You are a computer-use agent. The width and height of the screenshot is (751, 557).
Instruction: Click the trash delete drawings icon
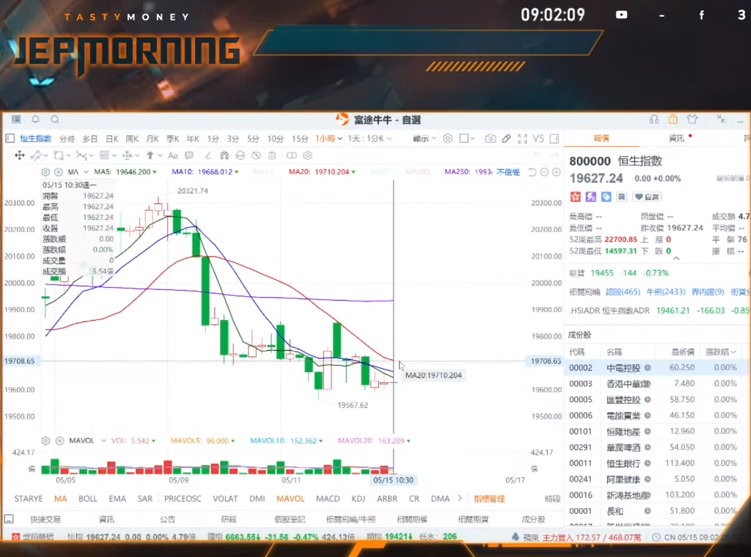point(272,155)
